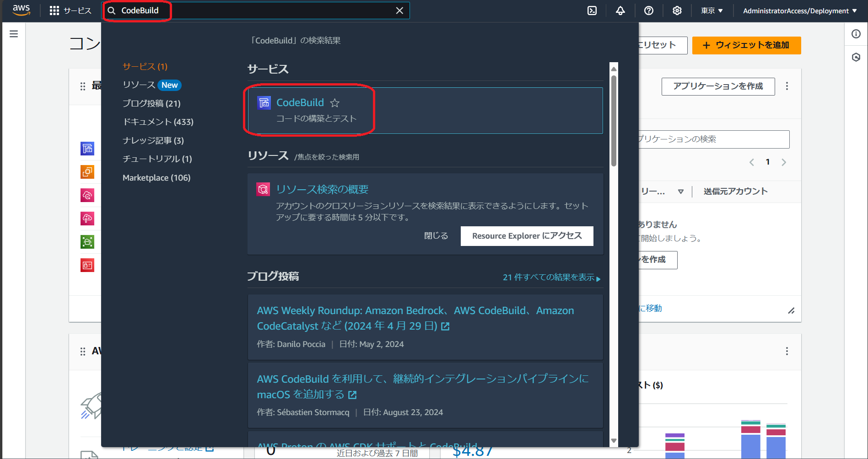The height and width of the screenshot is (459, 868).
Task: Click the pink Resource Explorer magnifier icon
Action: click(x=263, y=189)
